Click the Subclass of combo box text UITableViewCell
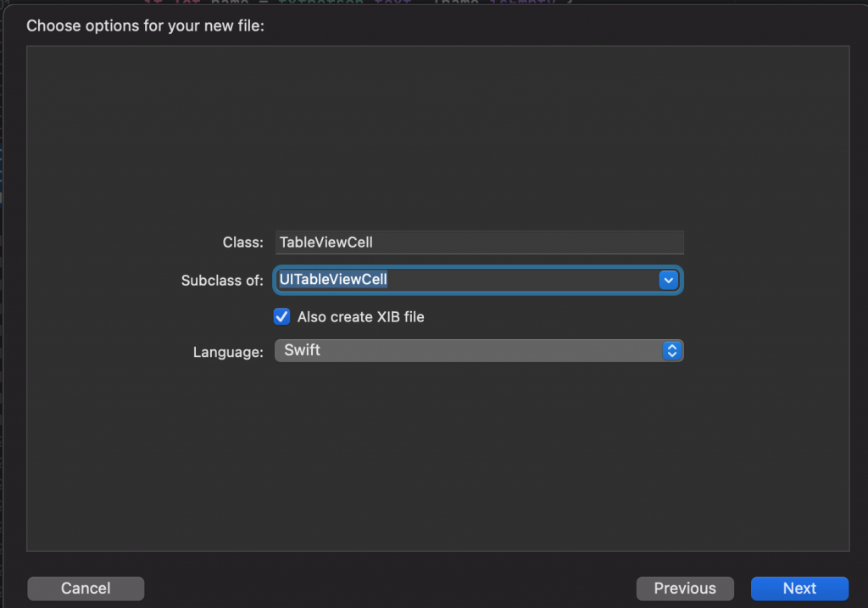This screenshot has height=608, width=868. [x=333, y=280]
